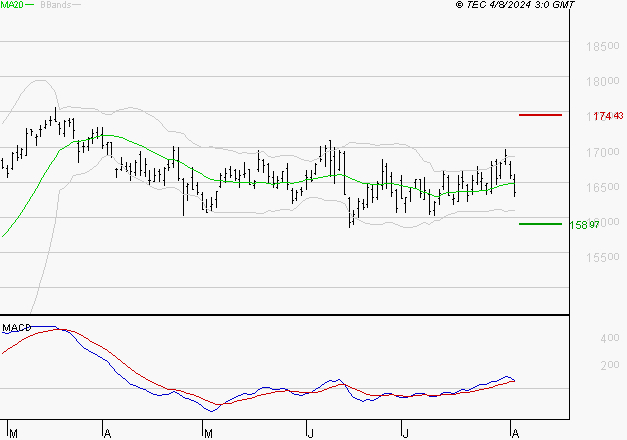
Task: Click the second M month marker on the time axis
Action: (x=208, y=434)
